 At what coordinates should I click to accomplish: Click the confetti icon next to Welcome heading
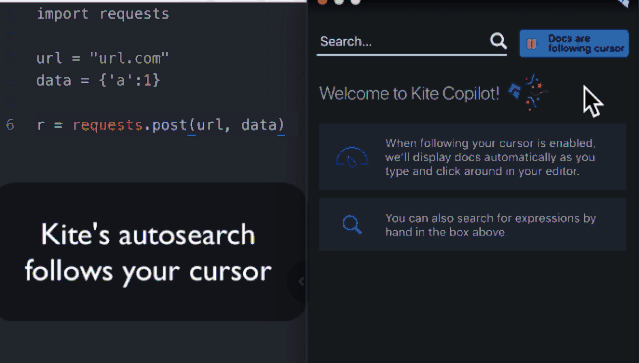[529, 92]
